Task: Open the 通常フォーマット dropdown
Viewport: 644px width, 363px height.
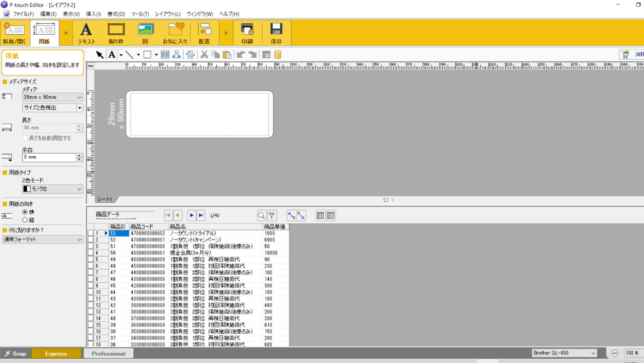Action: (43, 240)
